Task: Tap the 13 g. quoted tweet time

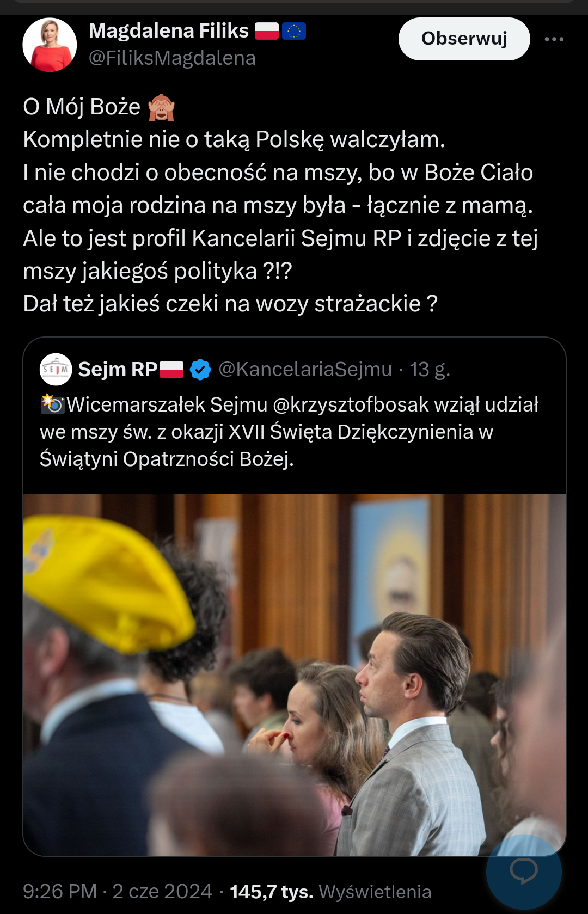Action: [430, 370]
